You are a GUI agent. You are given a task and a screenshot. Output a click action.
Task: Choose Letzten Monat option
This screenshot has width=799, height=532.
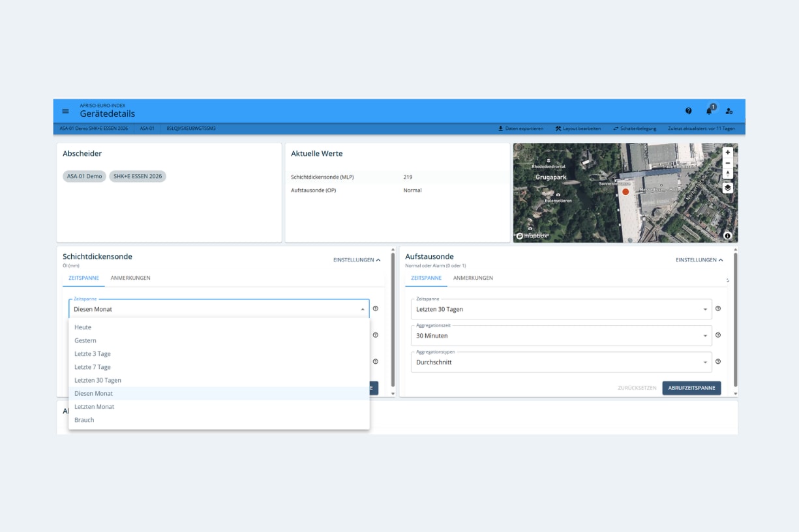tap(219, 407)
